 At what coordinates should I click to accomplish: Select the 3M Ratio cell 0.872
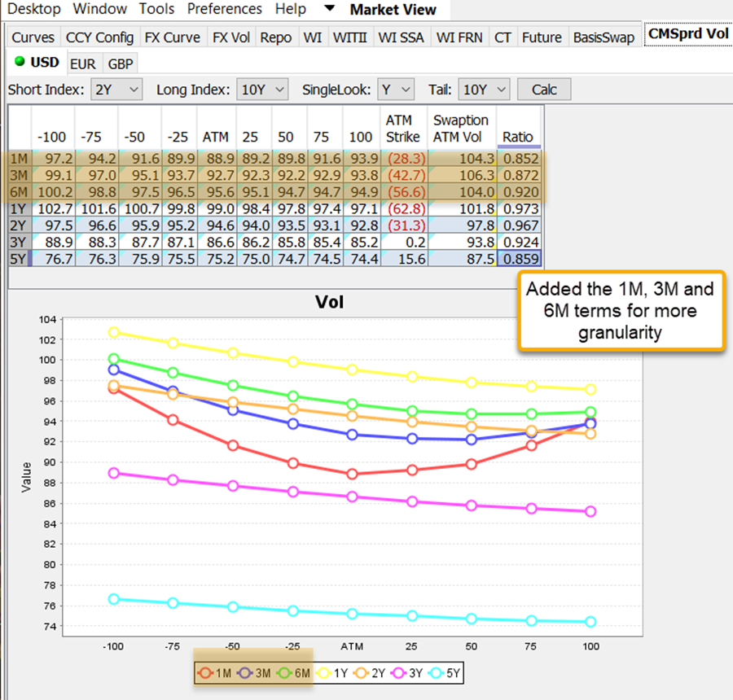click(520, 176)
